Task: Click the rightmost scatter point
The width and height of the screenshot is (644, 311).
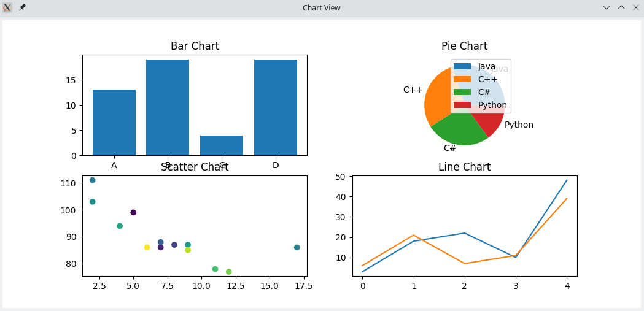Action: [297, 248]
